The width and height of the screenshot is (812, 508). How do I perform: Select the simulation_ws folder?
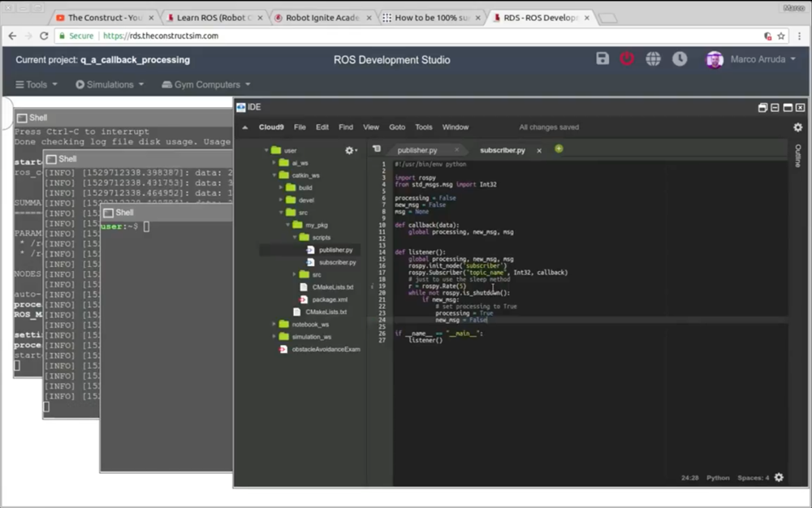coord(311,337)
